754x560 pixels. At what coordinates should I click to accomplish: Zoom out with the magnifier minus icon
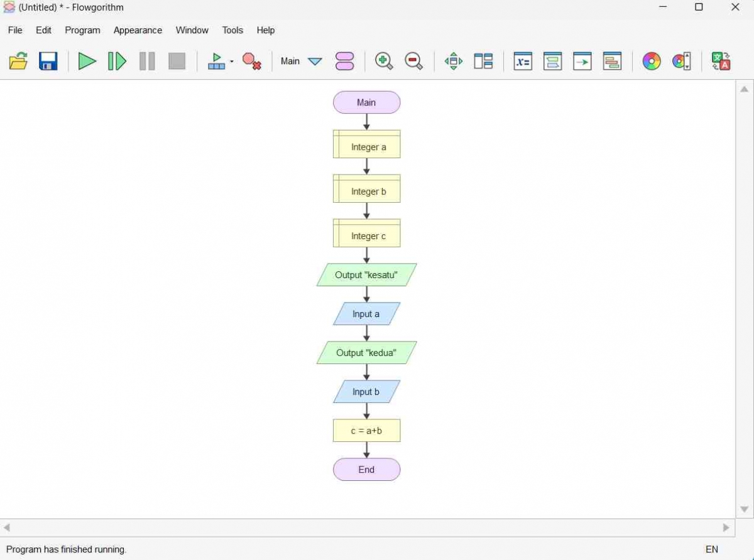(x=414, y=61)
